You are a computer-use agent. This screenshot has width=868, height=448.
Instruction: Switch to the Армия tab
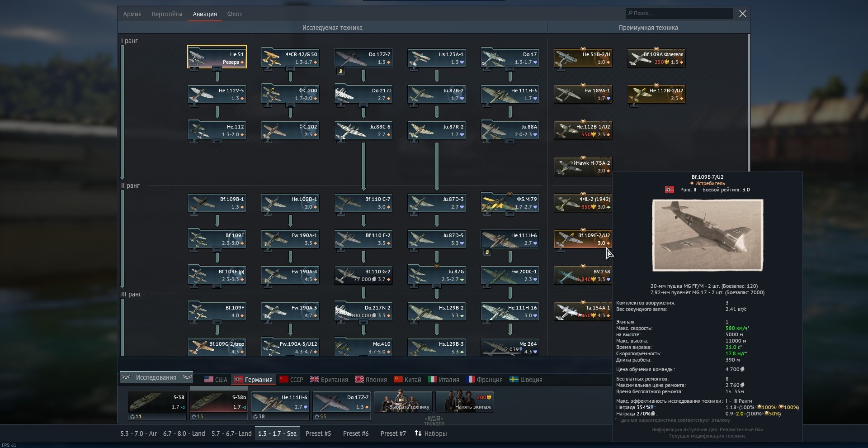[132, 14]
